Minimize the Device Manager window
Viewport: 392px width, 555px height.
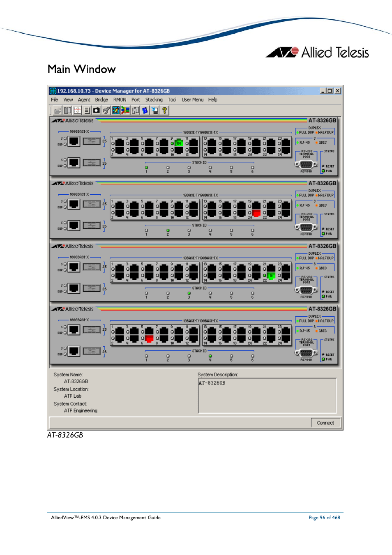(x=323, y=91)
